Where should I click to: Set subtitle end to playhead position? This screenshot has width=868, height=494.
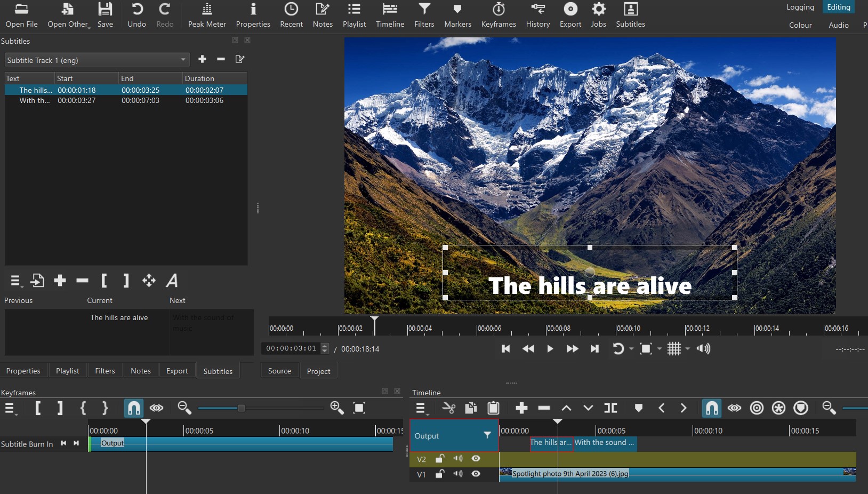pos(126,281)
